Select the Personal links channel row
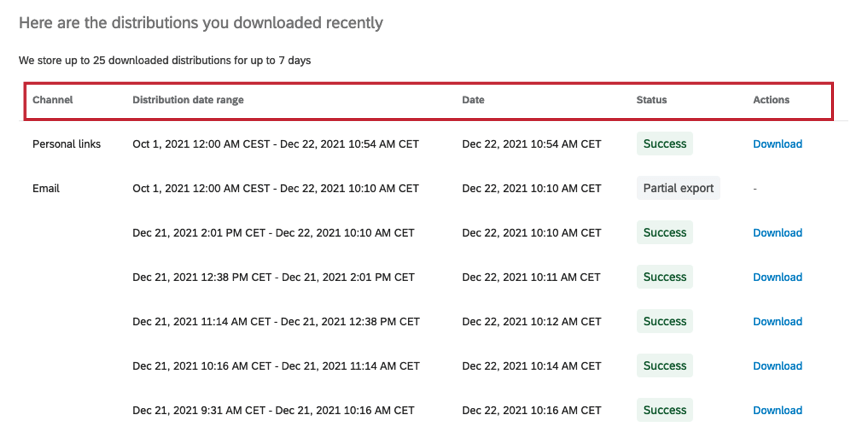 (66, 144)
